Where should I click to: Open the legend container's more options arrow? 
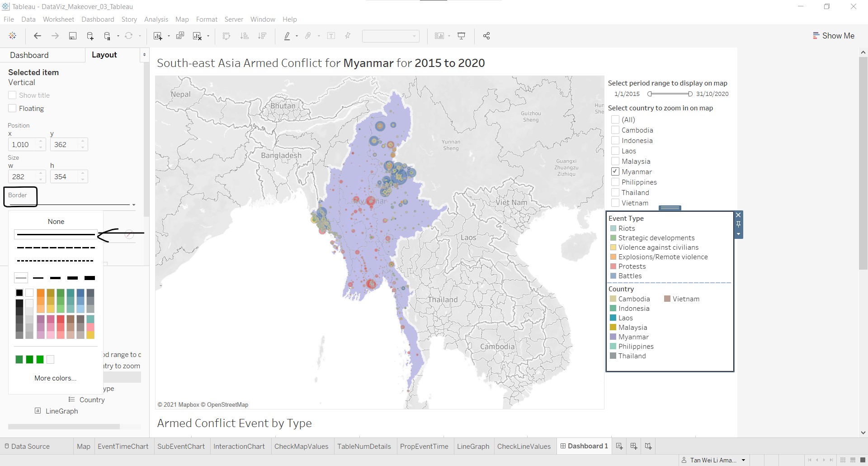point(738,234)
